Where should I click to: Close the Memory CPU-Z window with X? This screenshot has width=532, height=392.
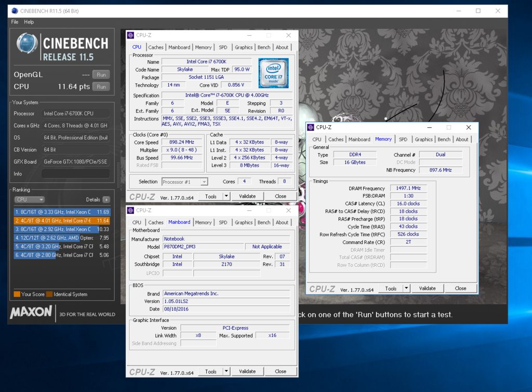point(469,128)
